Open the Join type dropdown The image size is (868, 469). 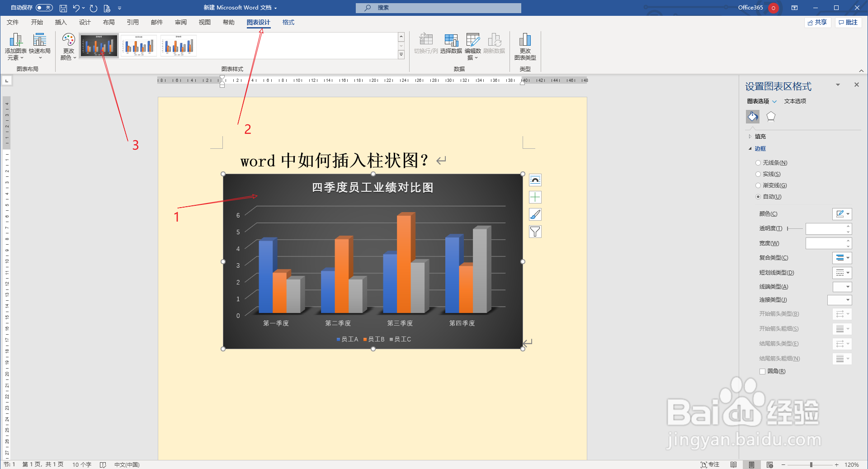[x=840, y=300]
